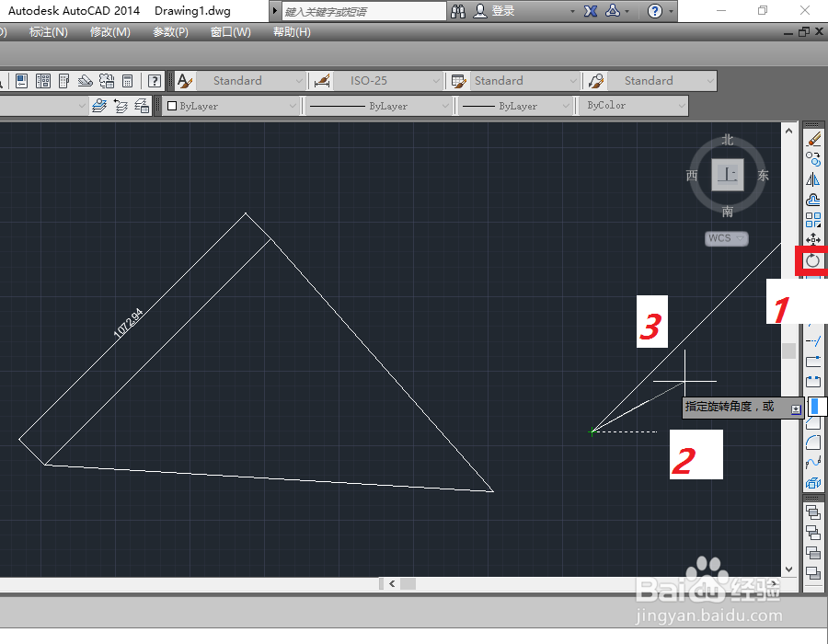Expand the layer selector dropdown arrow
828x644 pixels.
point(82,106)
